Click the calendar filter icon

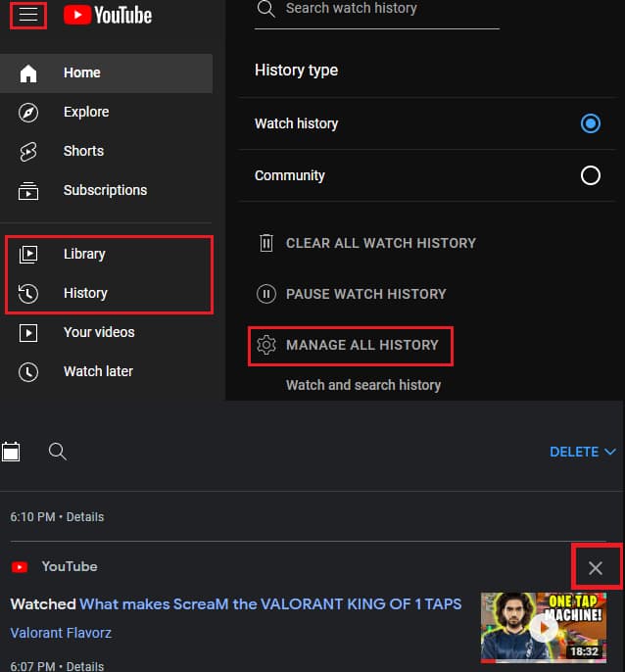coord(11,452)
